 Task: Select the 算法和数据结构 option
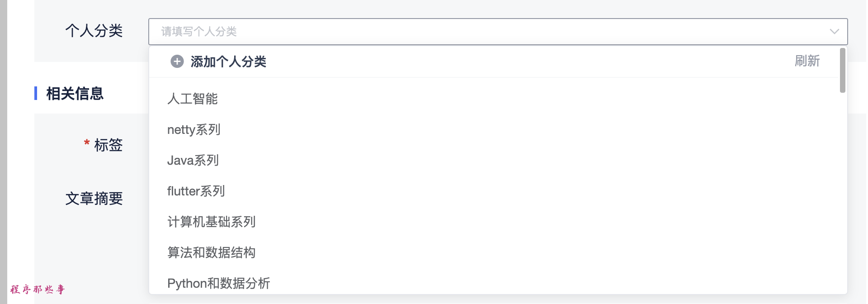(212, 252)
